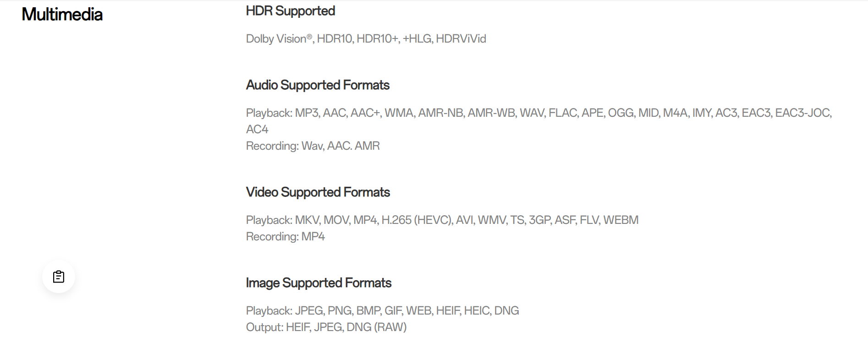Click the HDR Supported heading
Viewport: 868px width, 337px height.
pos(291,11)
